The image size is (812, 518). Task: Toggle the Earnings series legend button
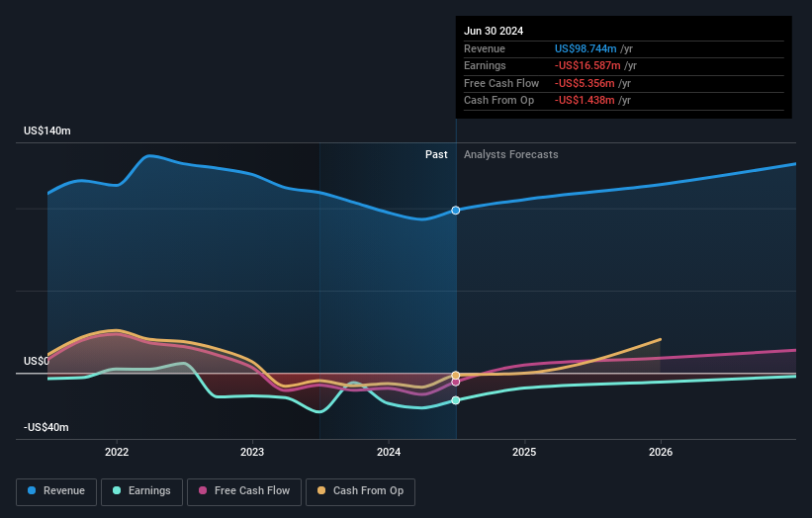(x=141, y=491)
